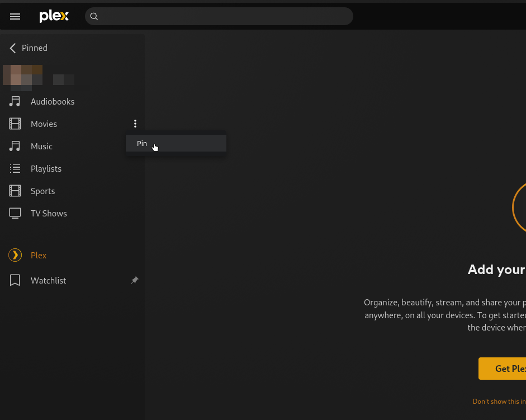Click the TV Shows monitor icon
This screenshot has height=420, width=526.
click(15, 213)
